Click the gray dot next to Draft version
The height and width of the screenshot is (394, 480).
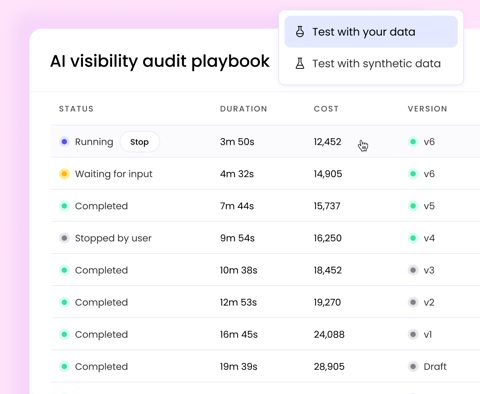point(413,366)
